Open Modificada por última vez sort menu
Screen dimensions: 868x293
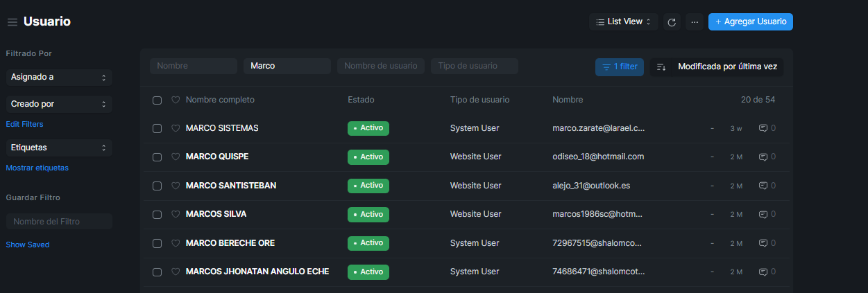(x=726, y=67)
